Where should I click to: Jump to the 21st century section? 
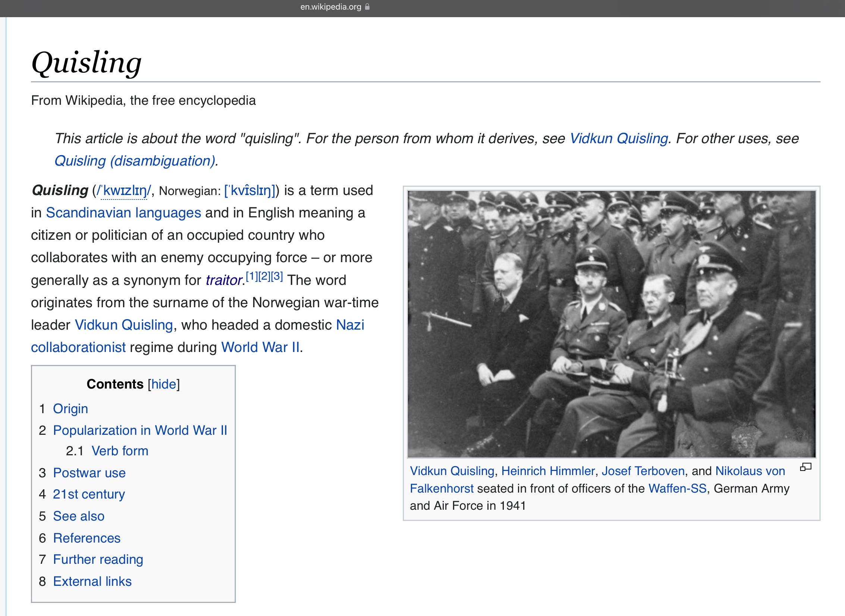pos(89,494)
